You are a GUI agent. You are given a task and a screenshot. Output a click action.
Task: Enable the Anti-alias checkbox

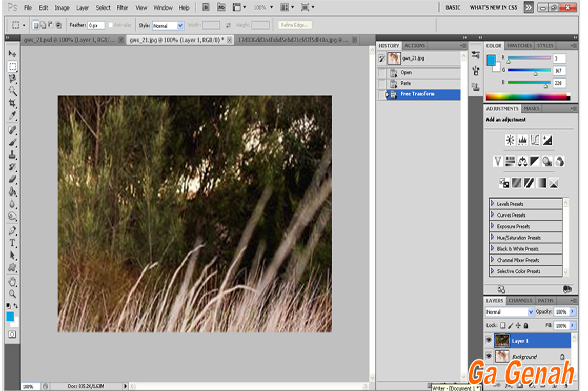point(111,24)
